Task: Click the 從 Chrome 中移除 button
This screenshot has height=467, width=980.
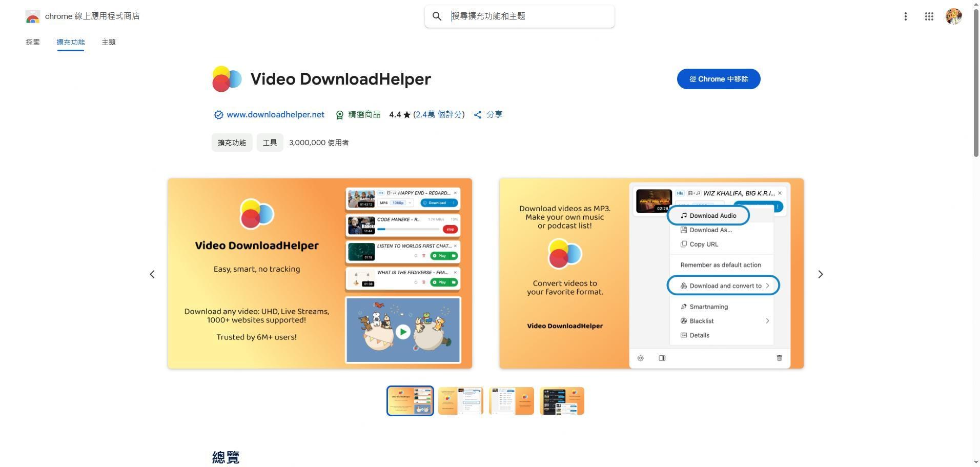Action: click(x=718, y=79)
